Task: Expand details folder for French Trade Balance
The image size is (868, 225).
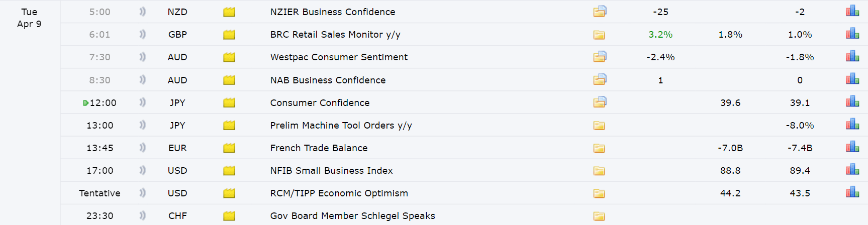Action: [x=599, y=148]
